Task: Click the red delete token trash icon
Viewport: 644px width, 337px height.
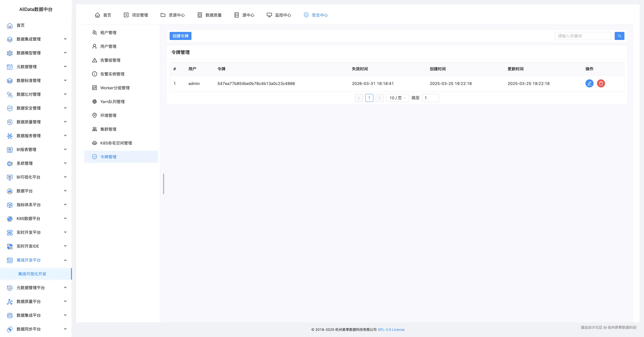Action: pyautogui.click(x=601, y=83)
